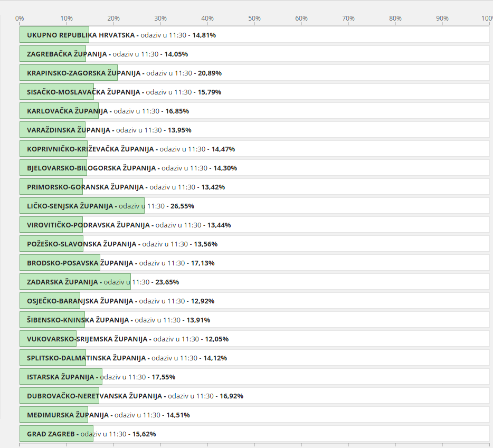
Task: Click the 50% axis tick label
Action: [x=254, y=18]
